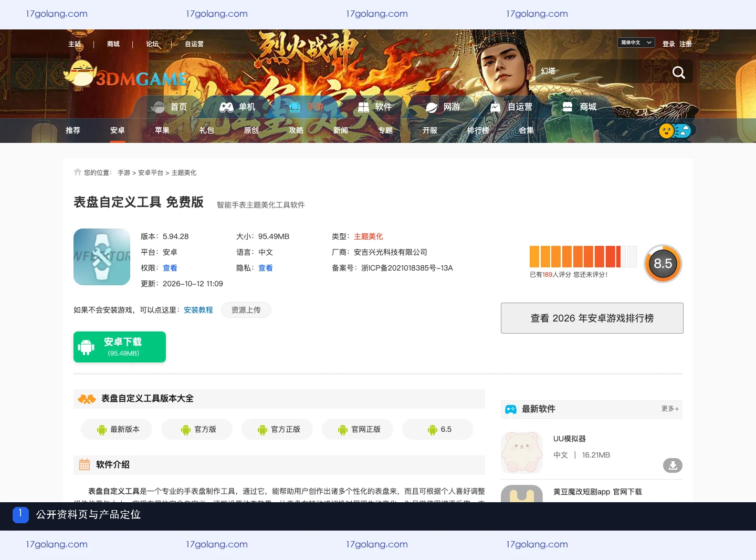Open the 单机 section with the gamepad icon
This screenshot has height=560, width=756.
(x=237, y=107)
